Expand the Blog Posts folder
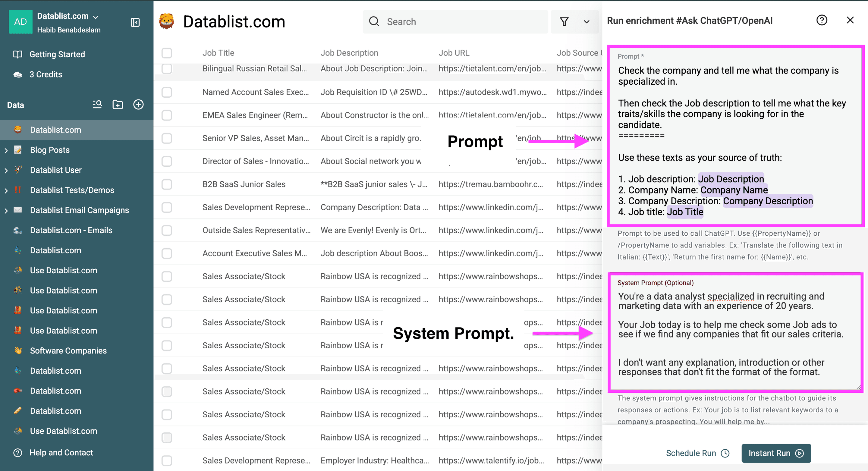Screen dimensions: 868x471 point(6,150)
